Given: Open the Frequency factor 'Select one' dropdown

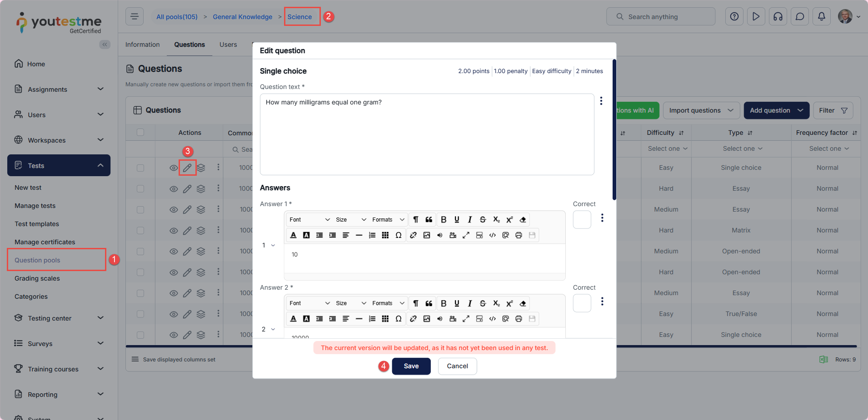Looking at the screenshot, I should [x=829, y=148].
